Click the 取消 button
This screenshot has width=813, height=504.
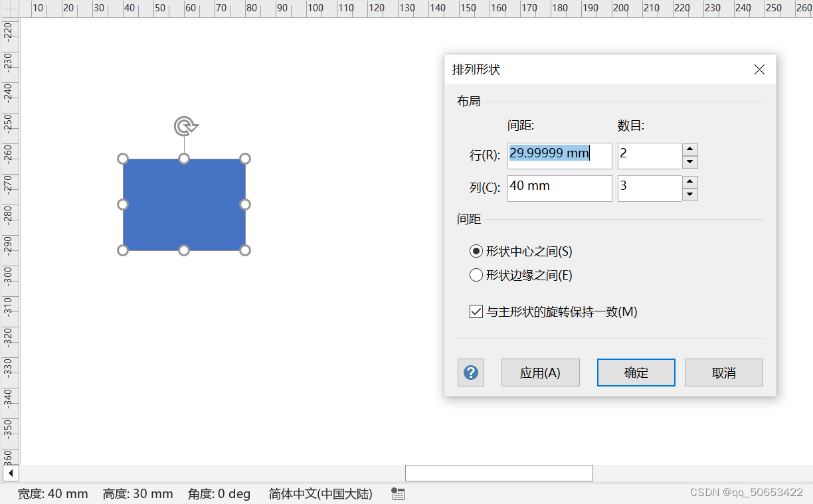point(724,373)
